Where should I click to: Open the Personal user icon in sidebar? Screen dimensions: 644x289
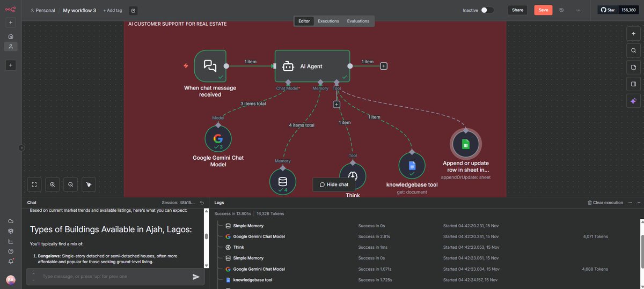pyautogui.click(x=11, y=46)
